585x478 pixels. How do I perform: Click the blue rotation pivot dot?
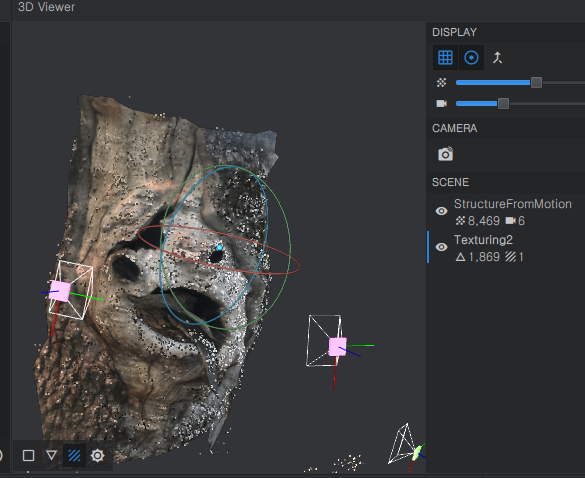point(219,247)
